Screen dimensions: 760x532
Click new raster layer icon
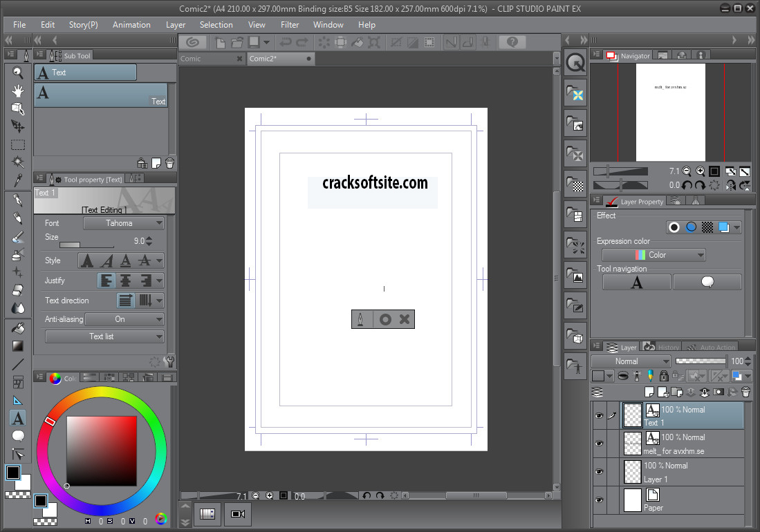click(x=649, y=392)
